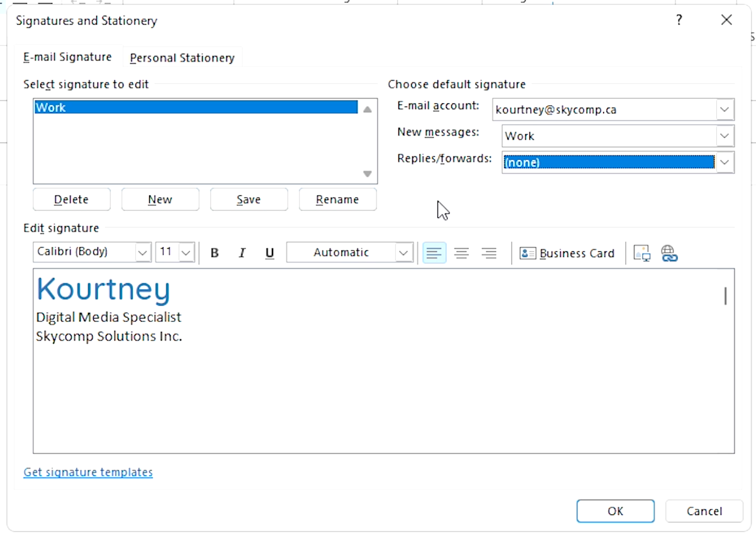The height and width of the screenshot is (534, 756).
Task: Click the Kourtney name in signature
Action: (x=103, y=289)
